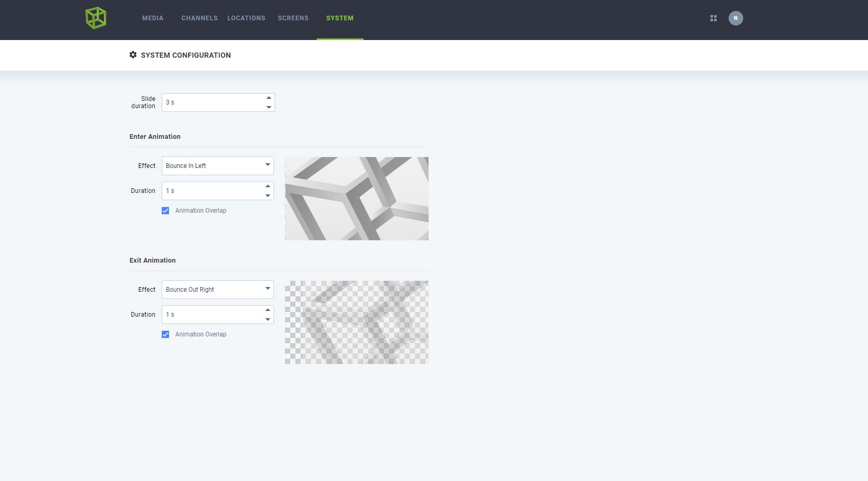Click the System Configuration gear icon
The width and height of the screenshot is (868, 481).
133,55
